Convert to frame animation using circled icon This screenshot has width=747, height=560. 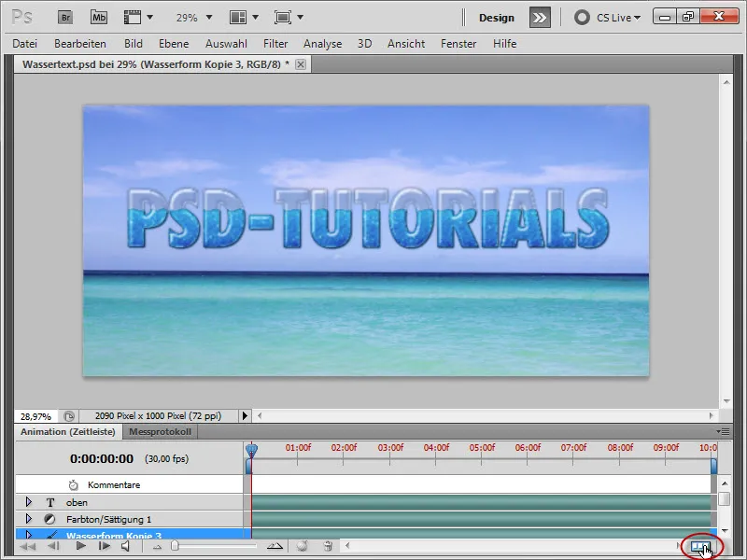tap(699, 547)
